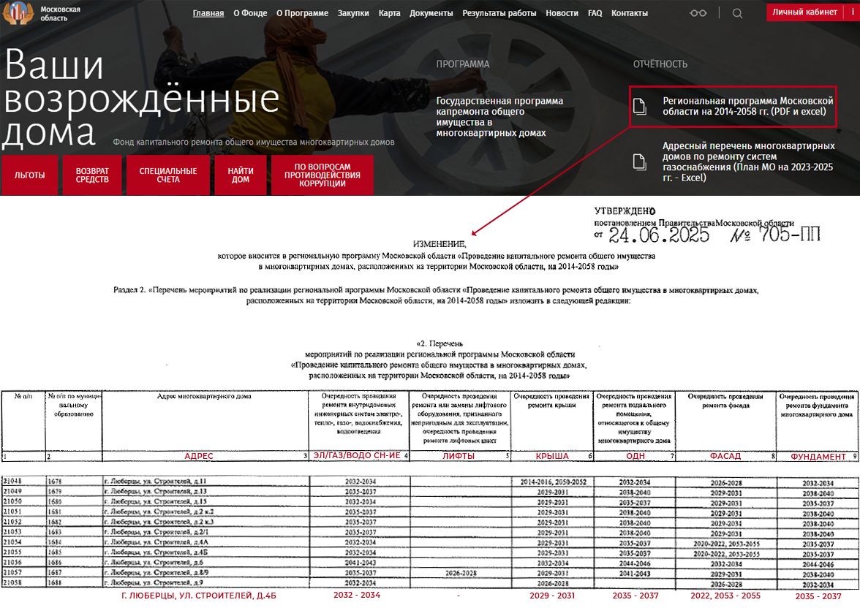Viewport: 860px width, 616px height.
Task: Click the Московская область fund logo
Action: [x=18, y=13]
